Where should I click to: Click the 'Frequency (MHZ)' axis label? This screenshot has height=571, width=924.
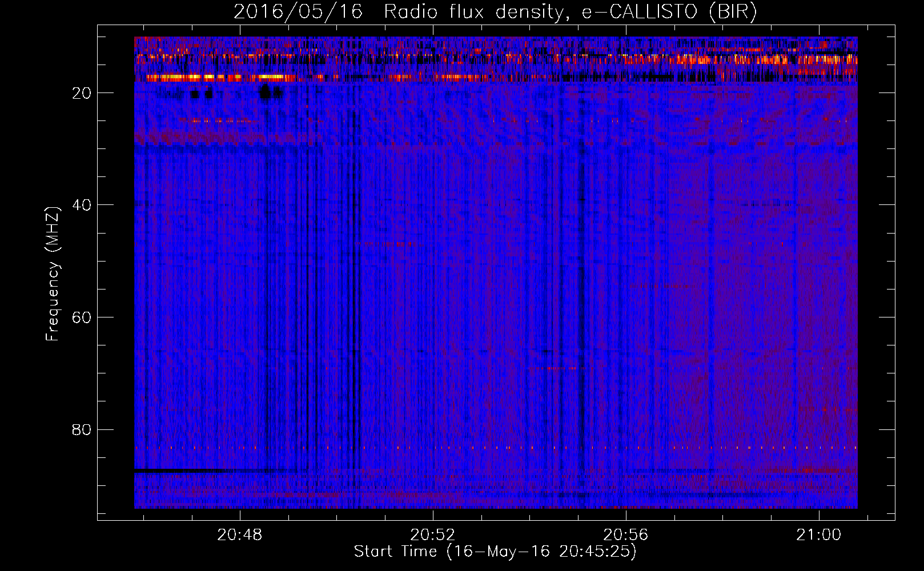click(53, 274)
